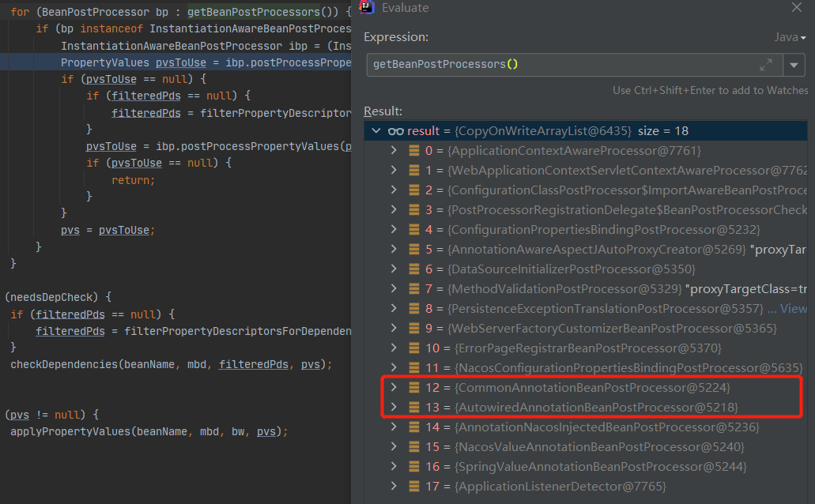The width and height of the screenshot is (815, 504).
Task: Click the IntelliJ logo in Evaluate title
Action: tap(367, 7)
